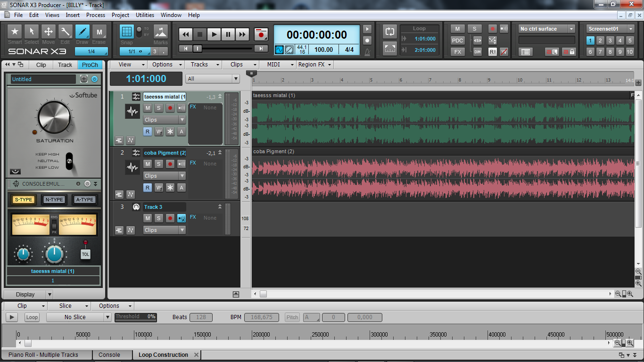Screen dimensions: 644x362
Task: Open the Clips dropdown on Track 3
Action: tap(165, 230)
